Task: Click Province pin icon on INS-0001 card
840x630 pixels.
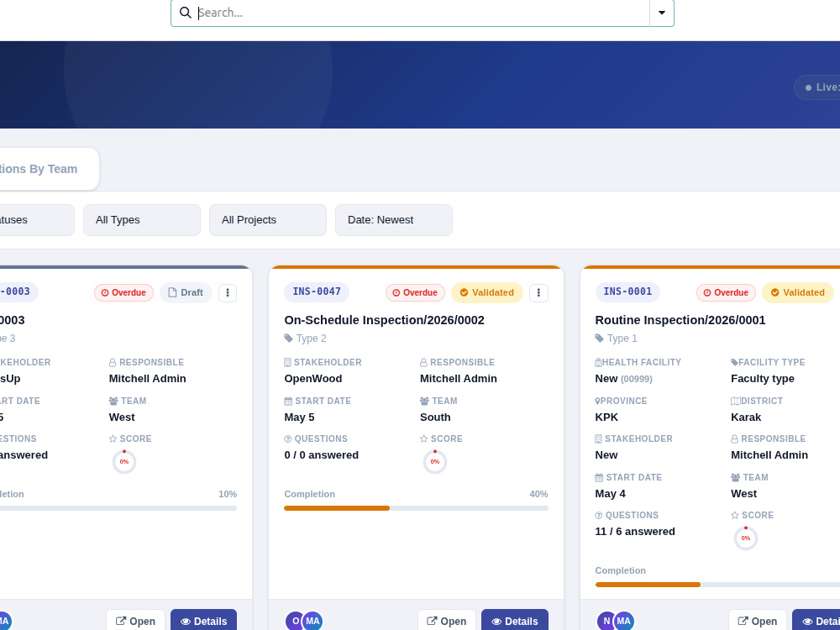Action: click(597, 402)
